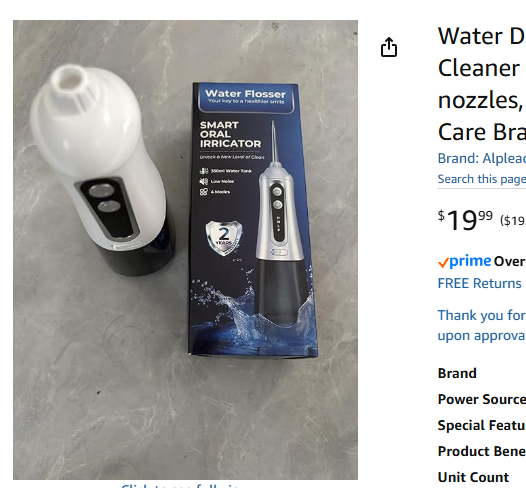Click the see full view link below image
This screenshot has height=488, width=526.
tap(179, 486)
